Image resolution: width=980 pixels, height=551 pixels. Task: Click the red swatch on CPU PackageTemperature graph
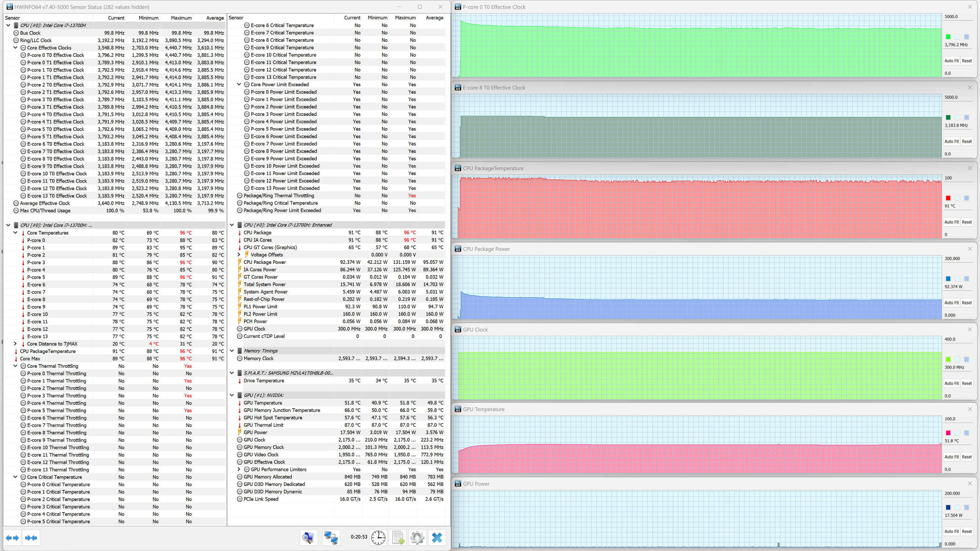tap(948, 198)
